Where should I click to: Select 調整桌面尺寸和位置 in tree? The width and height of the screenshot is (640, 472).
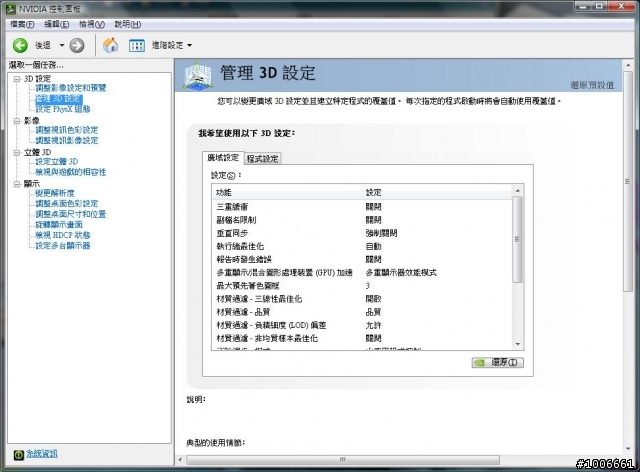point(71,214)
